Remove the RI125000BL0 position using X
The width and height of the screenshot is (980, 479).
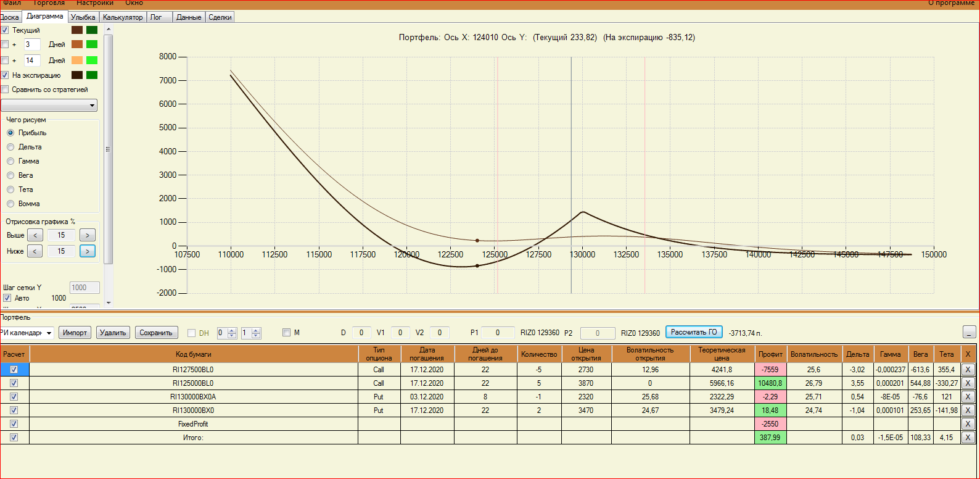(968, 383)
